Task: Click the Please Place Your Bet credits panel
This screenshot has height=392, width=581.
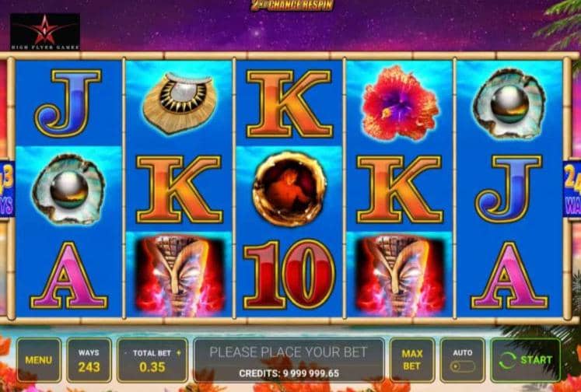Action: [289, 360]
